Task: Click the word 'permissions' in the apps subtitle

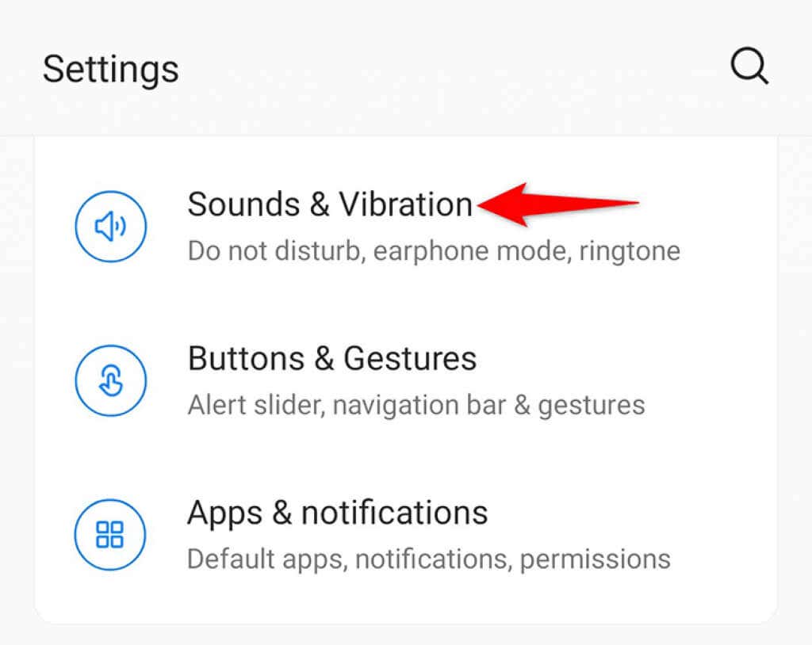Action: tap(595, 561)
